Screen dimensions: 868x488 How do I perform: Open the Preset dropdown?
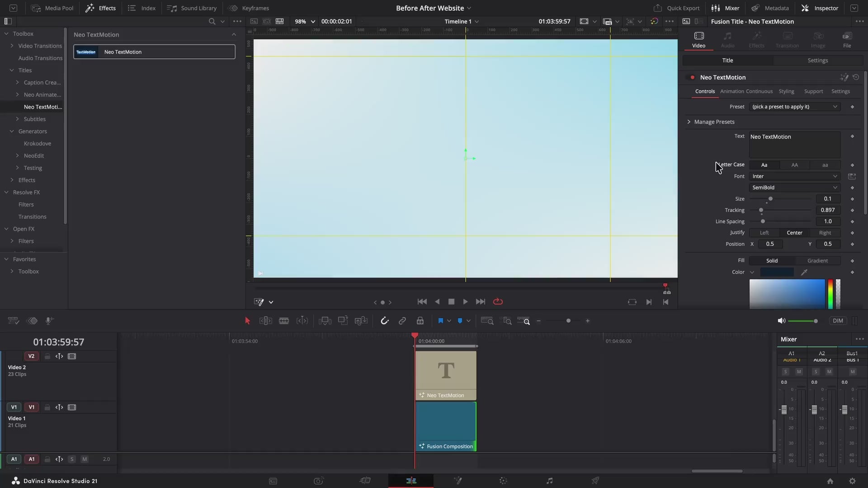pos(795,107)
